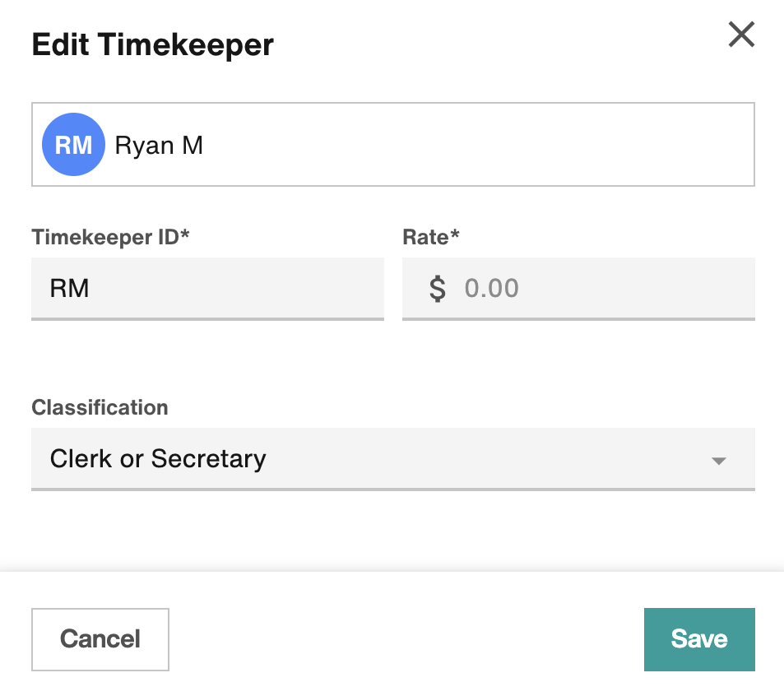Image resolution: width=784 pixels, height=696 pixels.
Task: Click the Ryan M name row
Action: click(392, 144)
